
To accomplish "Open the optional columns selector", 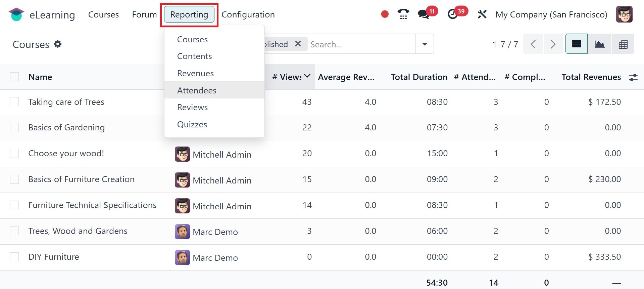I will (x=633, y=77).
